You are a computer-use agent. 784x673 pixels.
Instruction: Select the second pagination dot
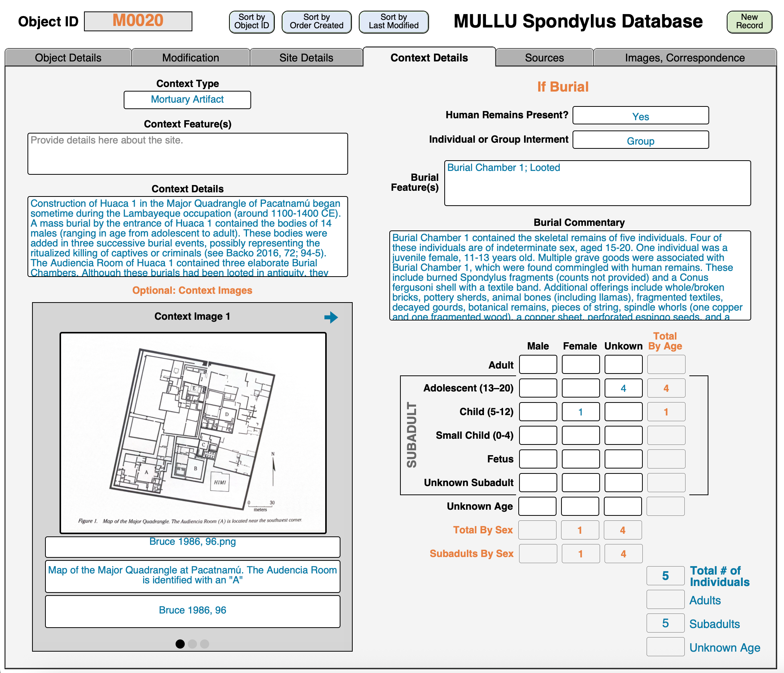tap(192, 644)
